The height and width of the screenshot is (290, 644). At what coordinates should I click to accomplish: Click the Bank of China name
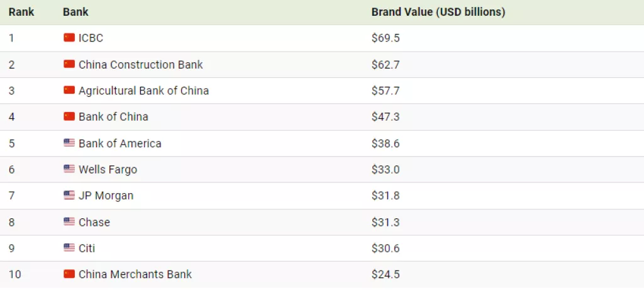pos(113,117)
